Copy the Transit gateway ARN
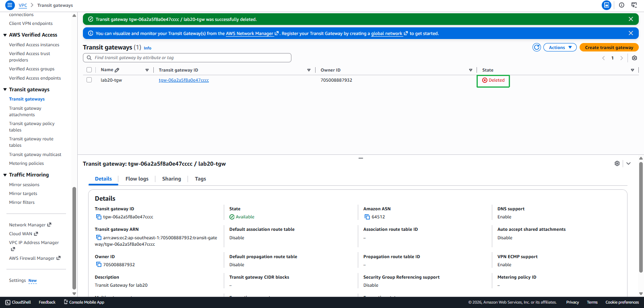This screenshot has width=644, height=308. (x=99, y=238)
